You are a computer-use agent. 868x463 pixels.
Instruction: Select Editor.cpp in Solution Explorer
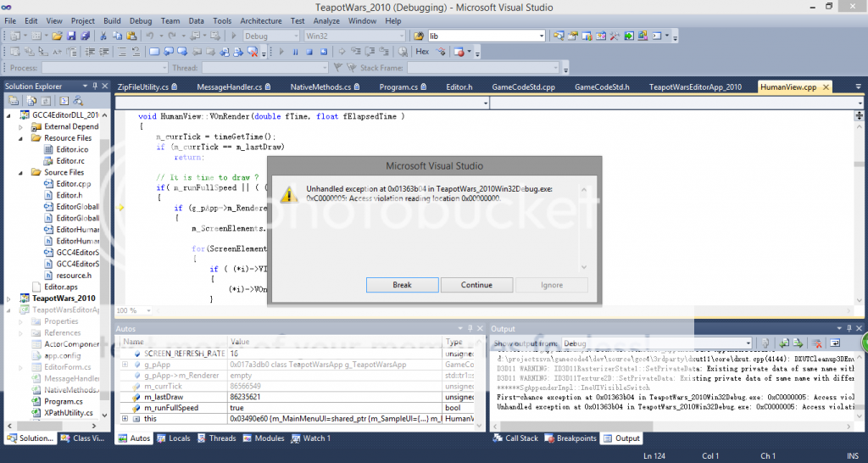pos(73,184)
